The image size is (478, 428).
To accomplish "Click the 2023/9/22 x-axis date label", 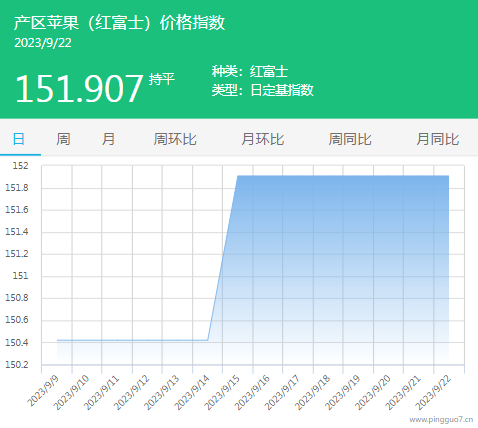I will coord(433,392).
